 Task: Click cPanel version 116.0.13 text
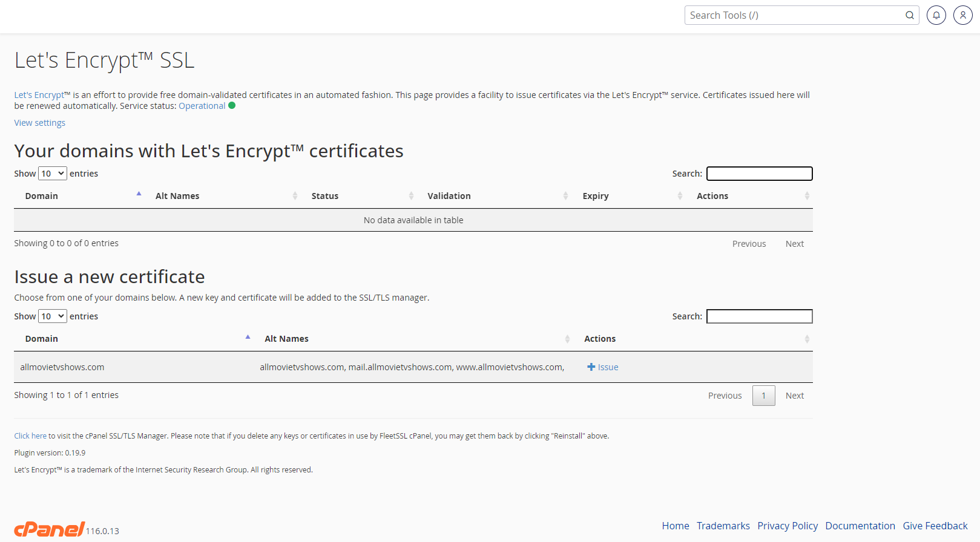point(102,531)
